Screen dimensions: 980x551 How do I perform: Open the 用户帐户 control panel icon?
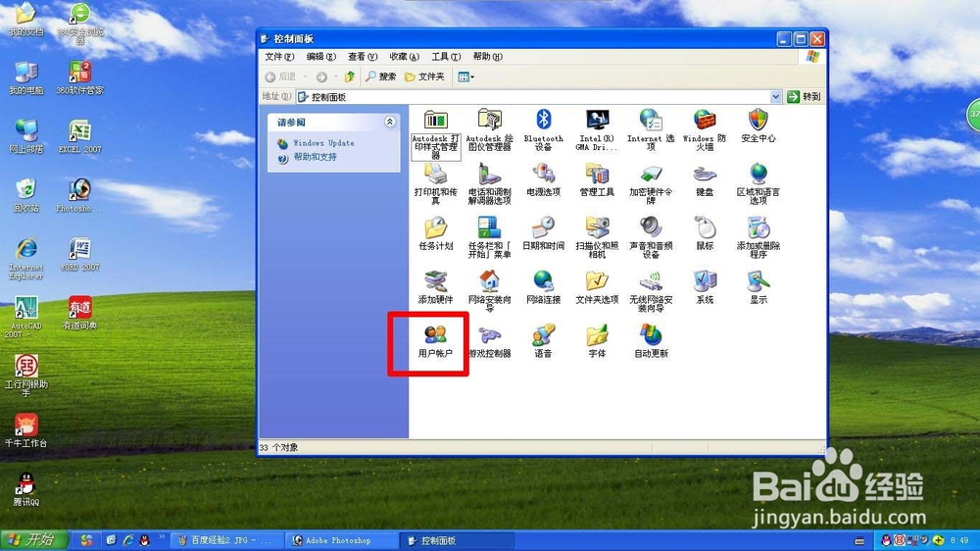[435, 341]
